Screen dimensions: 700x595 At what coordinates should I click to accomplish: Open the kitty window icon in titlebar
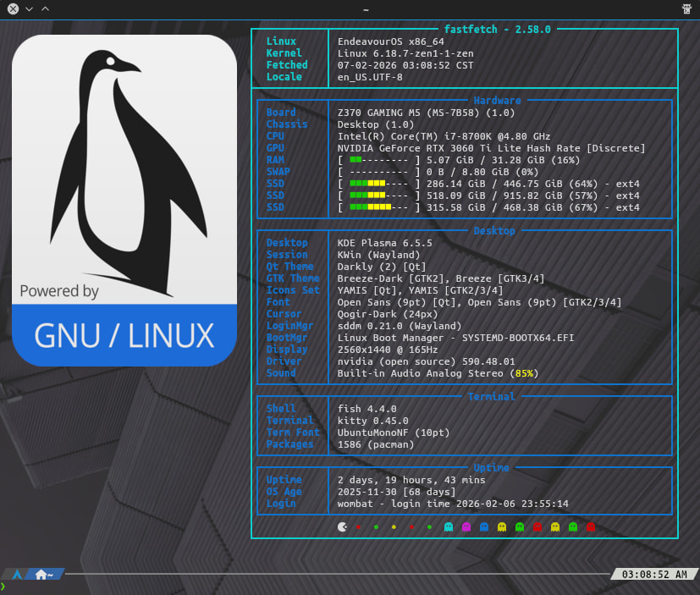click(686, 8)
